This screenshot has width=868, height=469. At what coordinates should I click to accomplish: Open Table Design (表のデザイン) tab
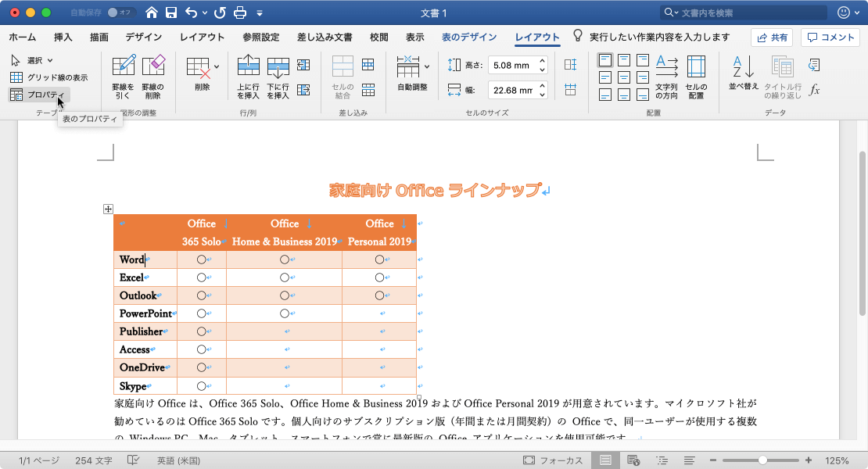click(469, 37)
